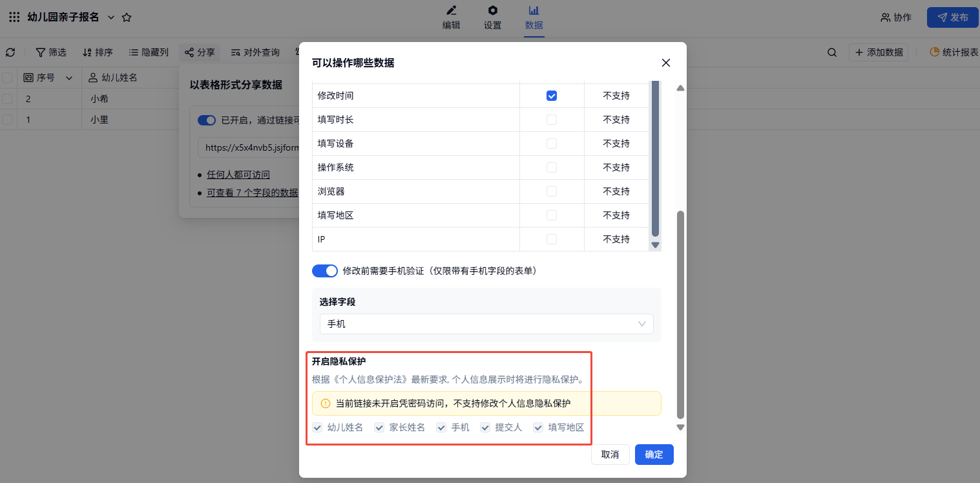Open the 协作 collaboration panel
Viewport: 980px width, 483px height.
(x=896, y=17)
